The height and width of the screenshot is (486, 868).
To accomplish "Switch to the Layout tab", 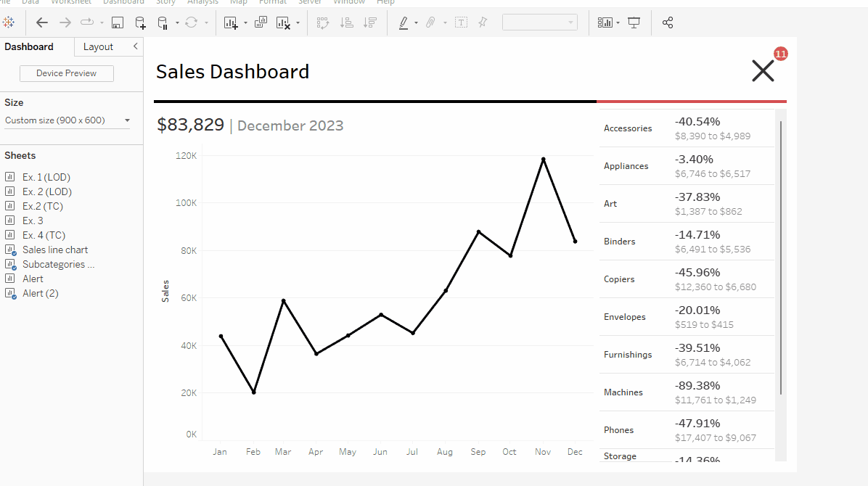I will (x=98, y=46).
